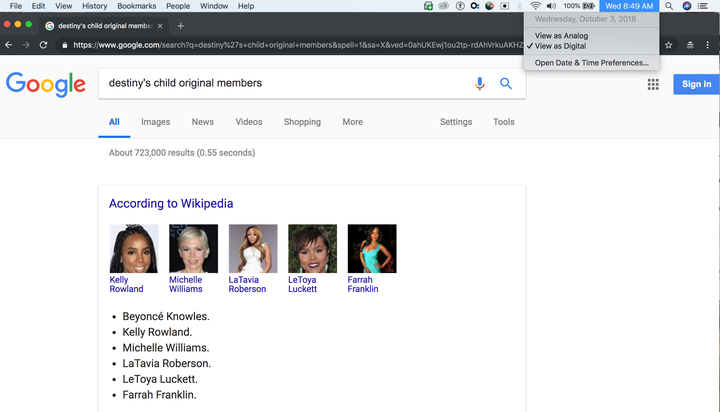Screen dimensions: 720x412
Task: Open the Edit menu
Action: coord(38,6)
